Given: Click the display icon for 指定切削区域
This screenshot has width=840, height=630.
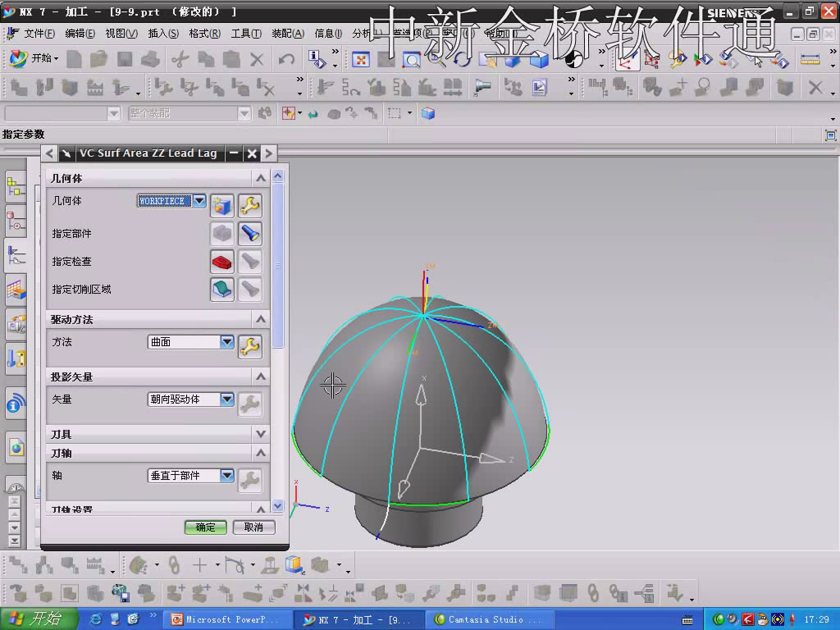Looking at the screenshot, I should pos(250,290).
